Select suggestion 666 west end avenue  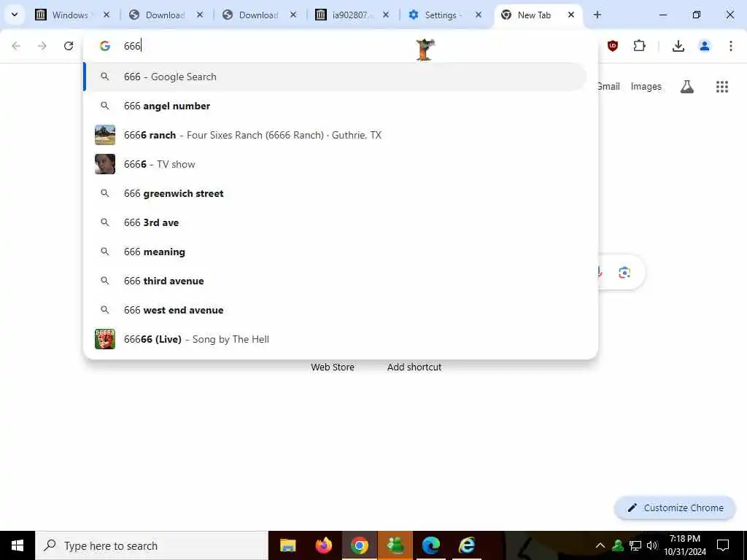(336, 310)
